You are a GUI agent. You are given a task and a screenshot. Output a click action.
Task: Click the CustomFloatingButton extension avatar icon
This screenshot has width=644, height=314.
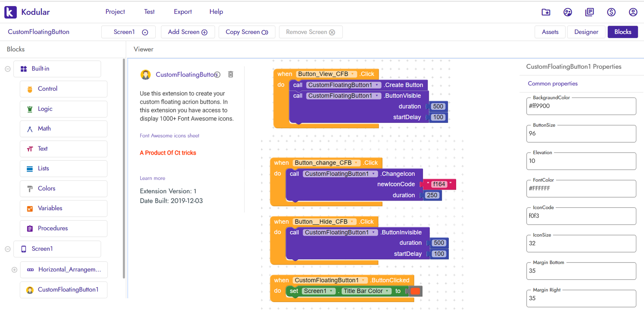click(x=146, y=74)
